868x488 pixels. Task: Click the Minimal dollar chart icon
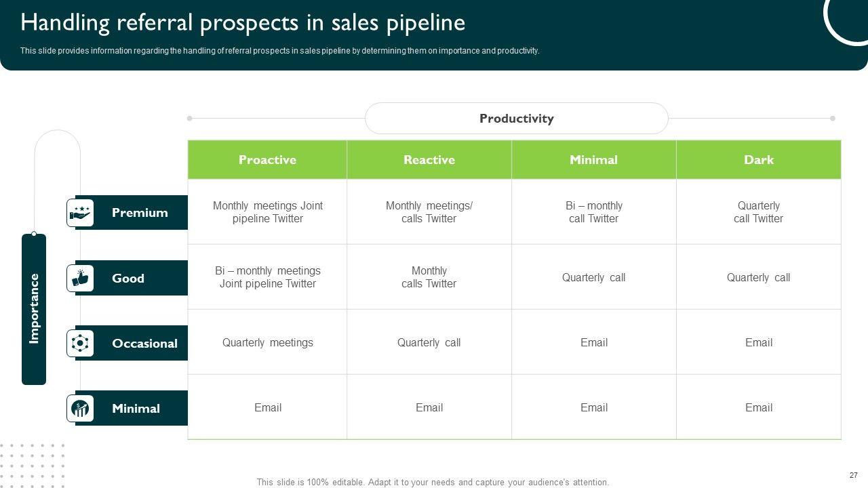click(x=80, y=408)
